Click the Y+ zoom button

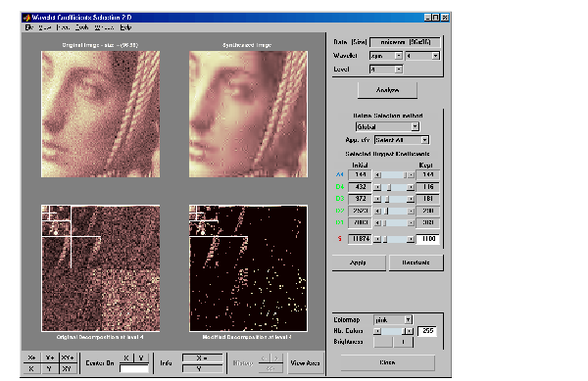click(50, 357)
